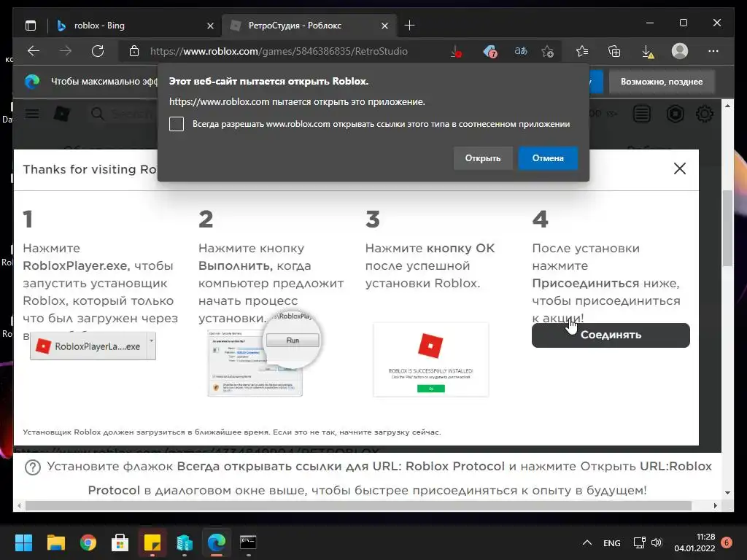Click the Roblox logo in navbar
Screen dimensions: 747x560
63,113
